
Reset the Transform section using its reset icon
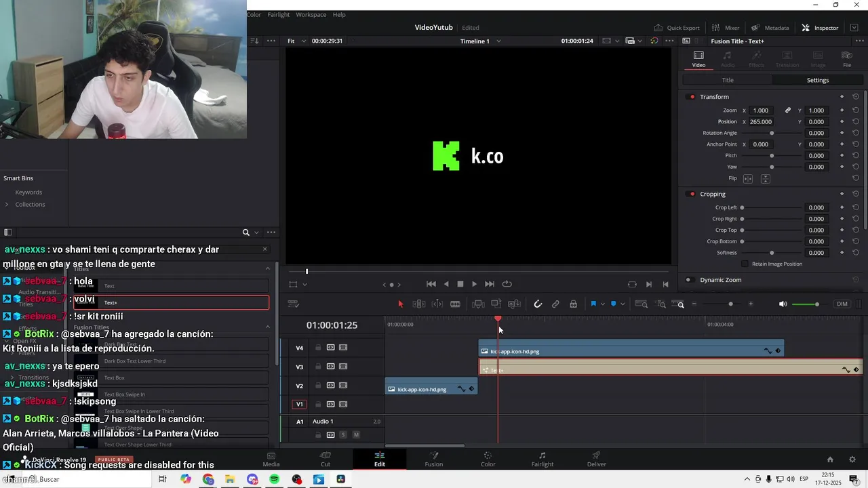[856, 97]
